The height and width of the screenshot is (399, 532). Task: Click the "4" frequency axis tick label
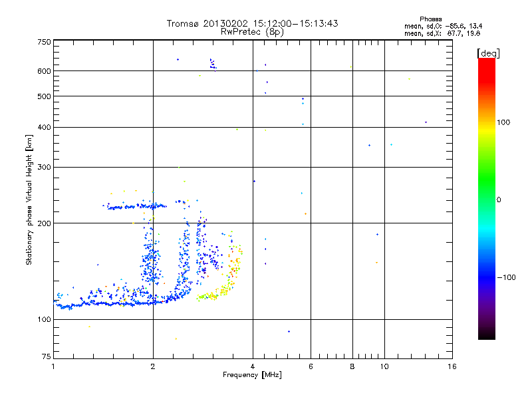(253, 366)
